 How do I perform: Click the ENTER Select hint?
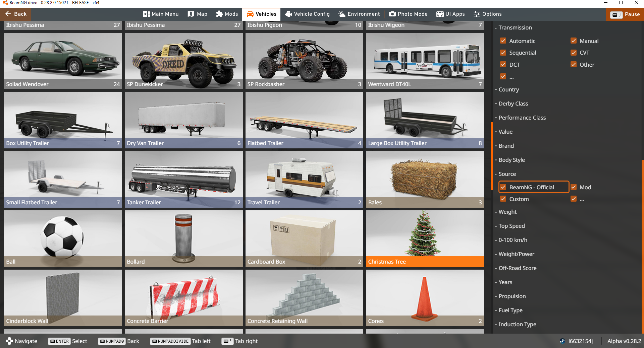click(x=68, y=341)
